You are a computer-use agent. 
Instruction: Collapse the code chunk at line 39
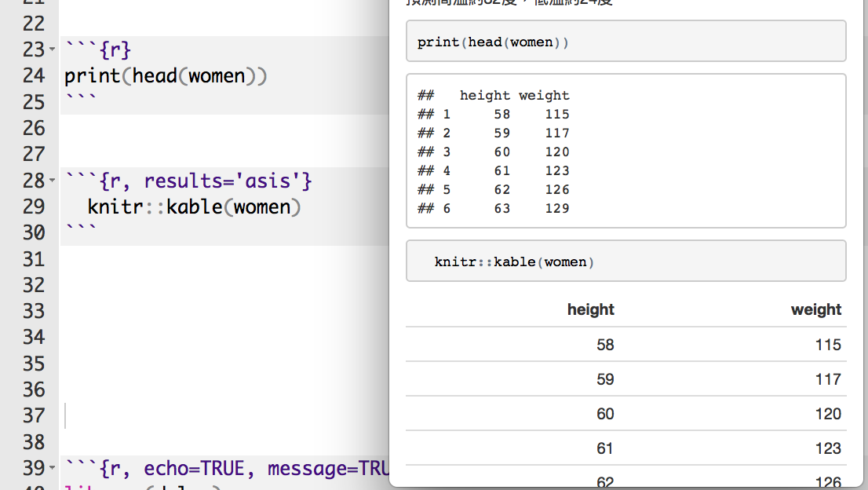(x=52, y=467)
